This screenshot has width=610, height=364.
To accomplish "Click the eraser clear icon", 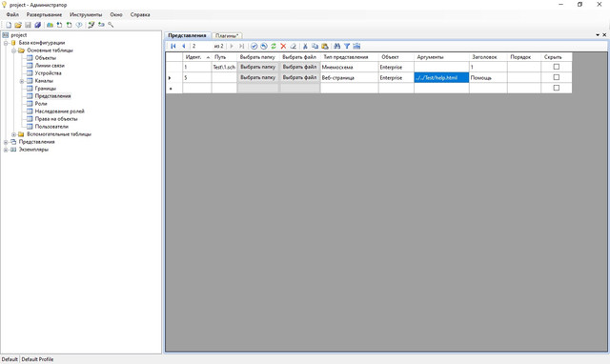I will point(294,46).
